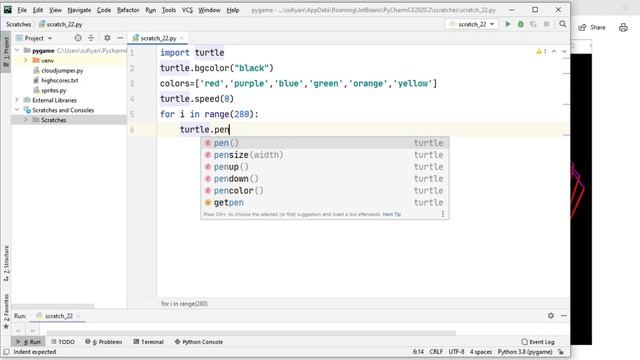The image size is (640, 360).
Task: Close the scratch_22.py editor tab
Action: [x=182, y=38]
